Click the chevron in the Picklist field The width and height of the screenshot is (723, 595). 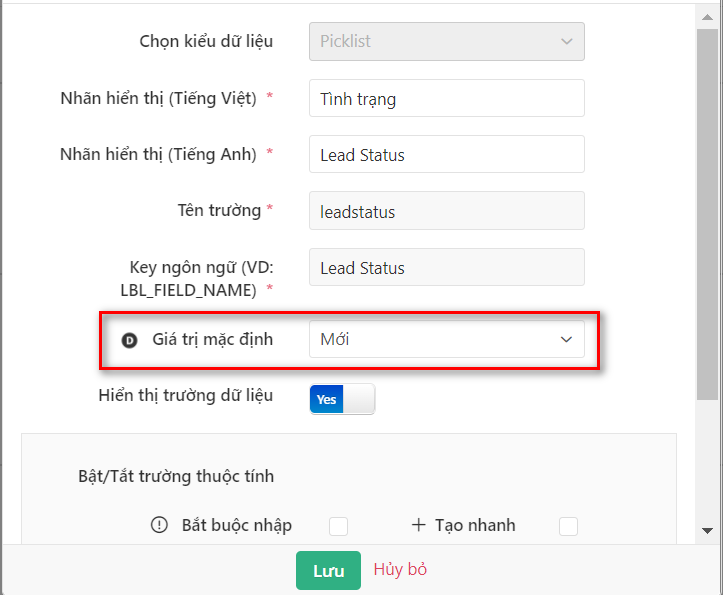567,42
